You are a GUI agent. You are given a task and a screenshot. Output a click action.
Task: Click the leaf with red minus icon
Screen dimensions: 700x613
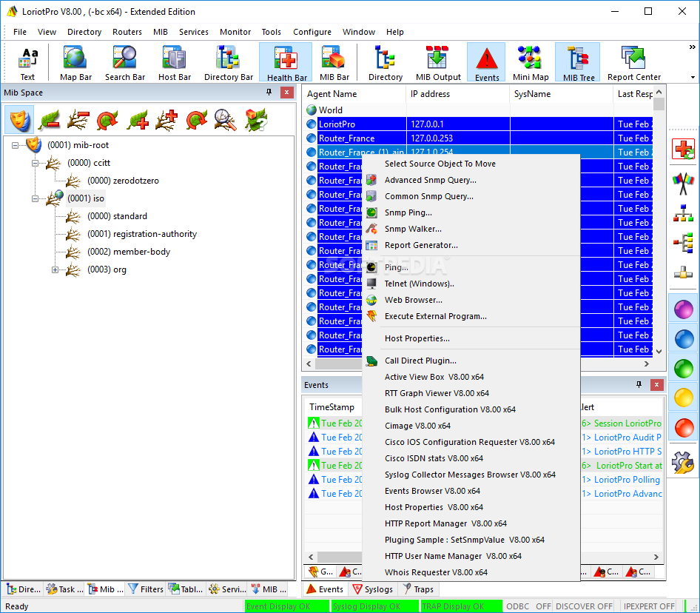(x=49, y=120)
